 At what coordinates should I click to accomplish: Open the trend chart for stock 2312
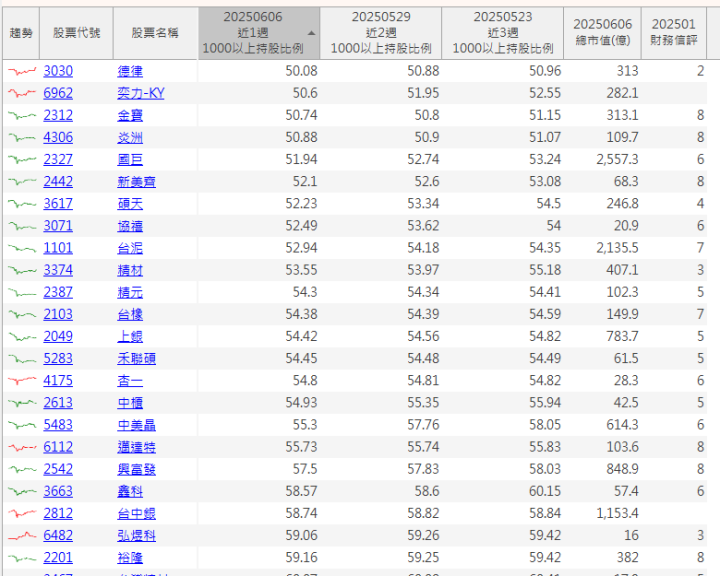[22, 115]
